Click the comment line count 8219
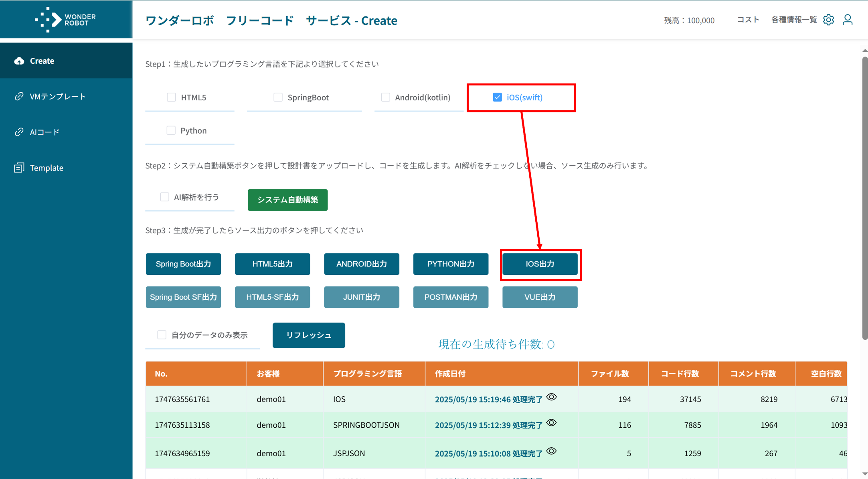Screen dimensions: 868x479 click(769, 399)
